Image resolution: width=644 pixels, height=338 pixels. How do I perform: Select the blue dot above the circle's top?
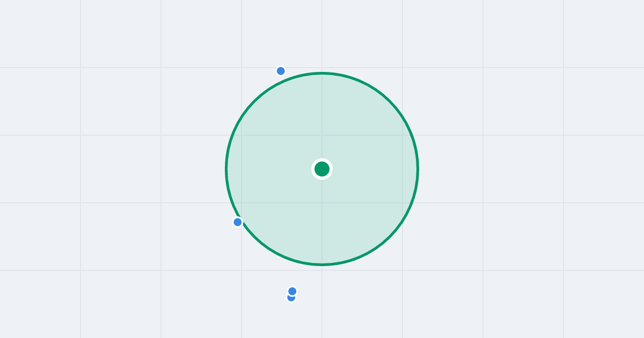pyautogui.click(x=281, y=71)
